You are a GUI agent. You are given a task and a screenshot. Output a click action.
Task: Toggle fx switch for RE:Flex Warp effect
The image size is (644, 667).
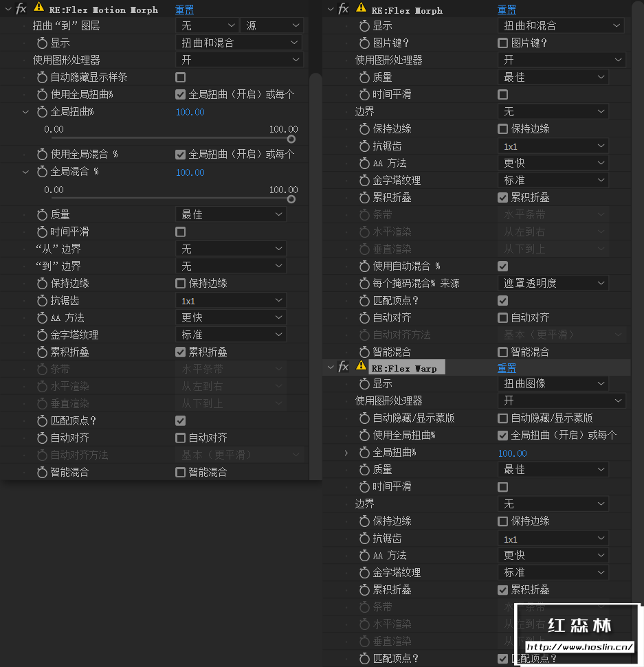click(x=344, y=367)
